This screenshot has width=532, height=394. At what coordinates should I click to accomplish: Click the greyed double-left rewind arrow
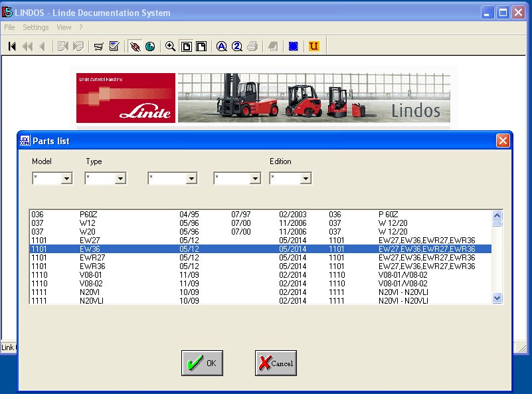(27, 46)
